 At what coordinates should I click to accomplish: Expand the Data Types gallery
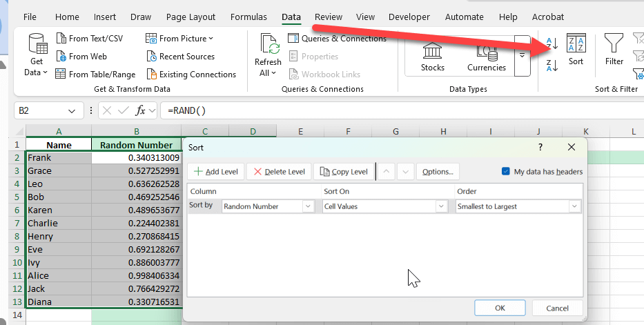point(522,56)
